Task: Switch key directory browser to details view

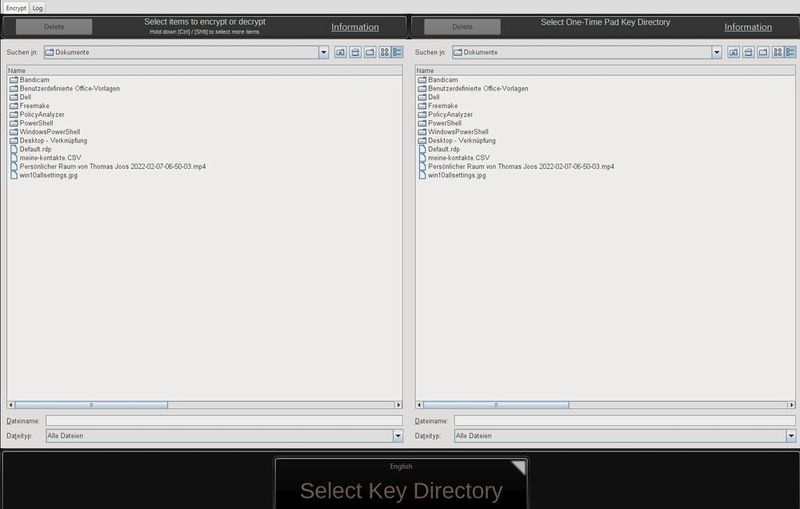Action: click(790, 52)
